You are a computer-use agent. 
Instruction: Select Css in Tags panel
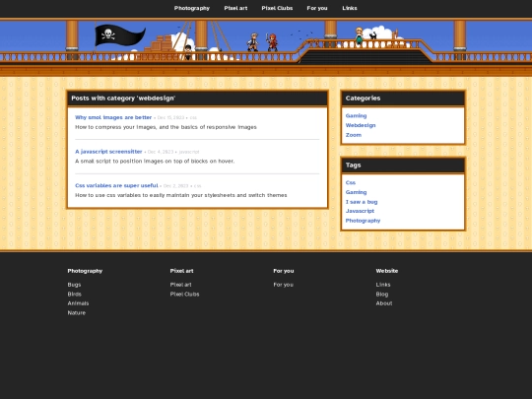click(x=351, y=182)
